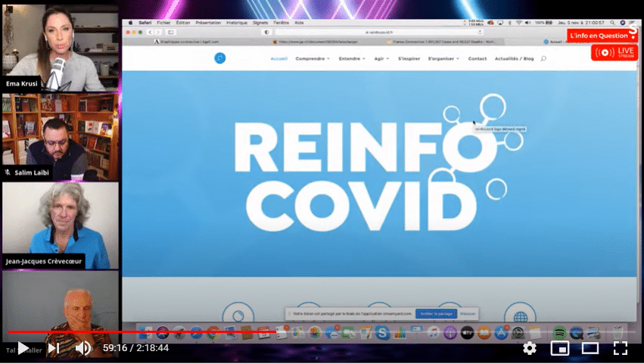Open FaceTime from the dock
The image size is (644, 364).
[348, 332]
